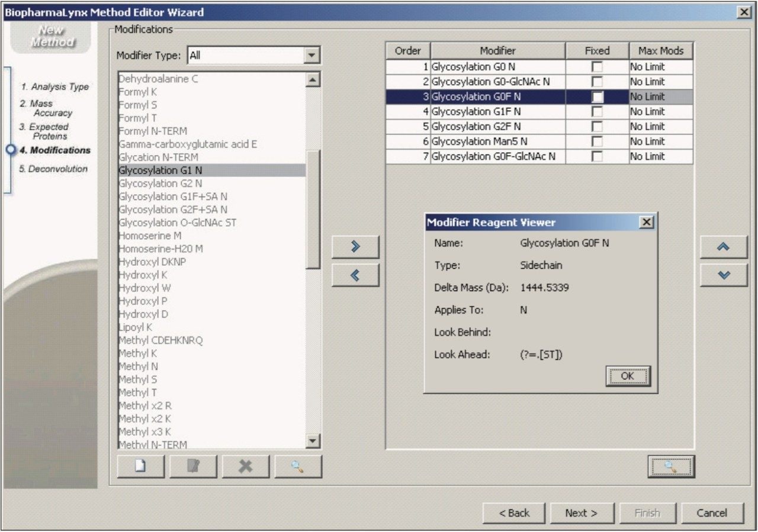Select Glycosylation G2F+SA N in list
Screen dimensions: 758x532
point(211,209)
